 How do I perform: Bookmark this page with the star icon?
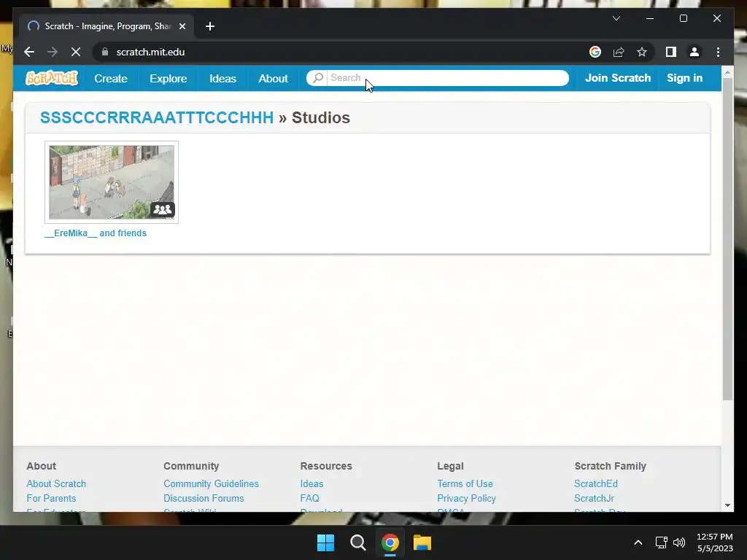642,52
